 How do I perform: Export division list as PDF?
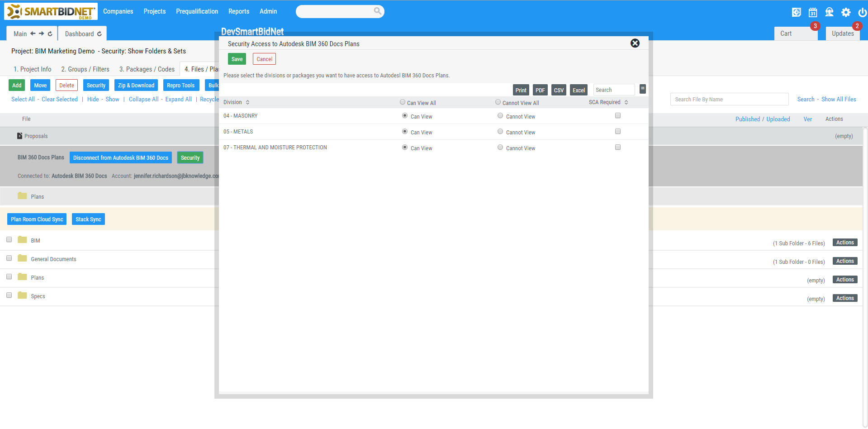point(540,90)
